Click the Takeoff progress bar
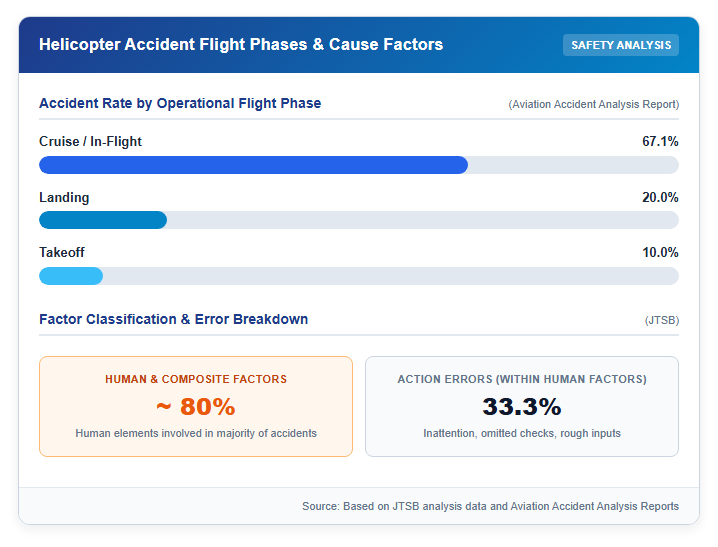 (x=359, y=276)
